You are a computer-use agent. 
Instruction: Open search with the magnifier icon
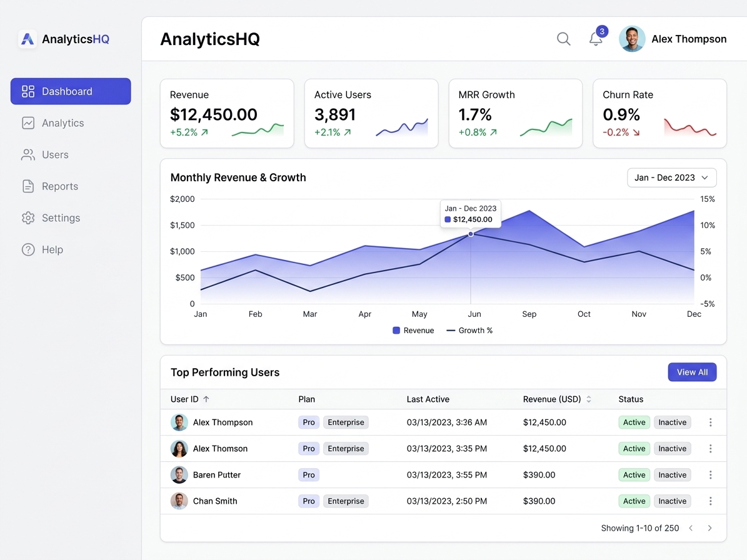coord(563,39)
